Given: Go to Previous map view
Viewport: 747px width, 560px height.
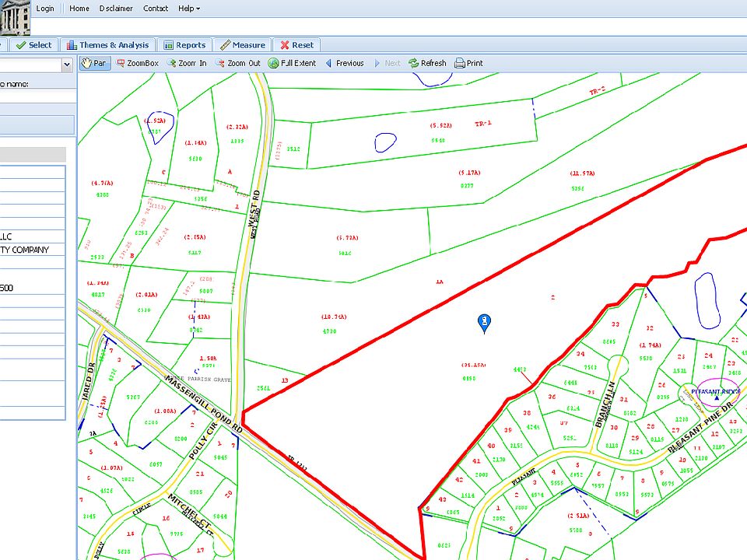Looking at the screenshot, I should tap(345, 63).
